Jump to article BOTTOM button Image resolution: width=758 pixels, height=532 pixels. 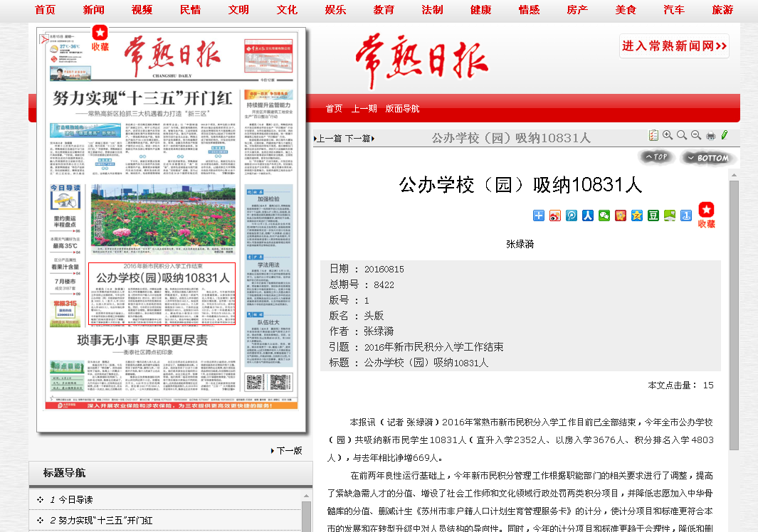pos(709,157)
